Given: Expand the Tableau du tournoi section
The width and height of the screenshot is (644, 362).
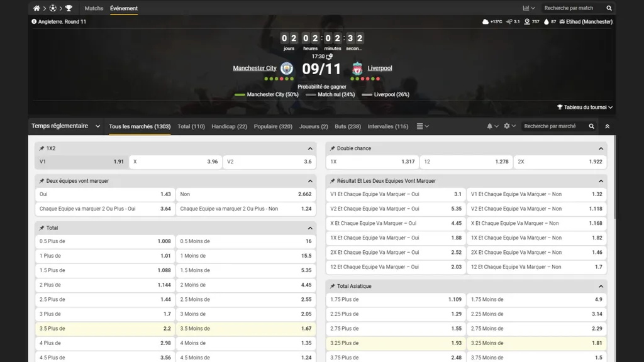Looking at the screenshot, I should coord(585,107).
